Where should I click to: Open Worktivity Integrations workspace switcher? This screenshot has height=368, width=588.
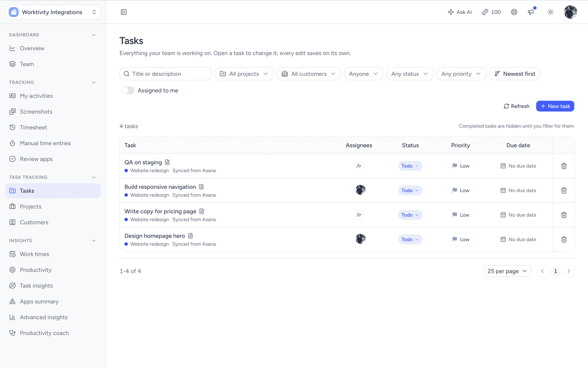(x=53, y=12)
